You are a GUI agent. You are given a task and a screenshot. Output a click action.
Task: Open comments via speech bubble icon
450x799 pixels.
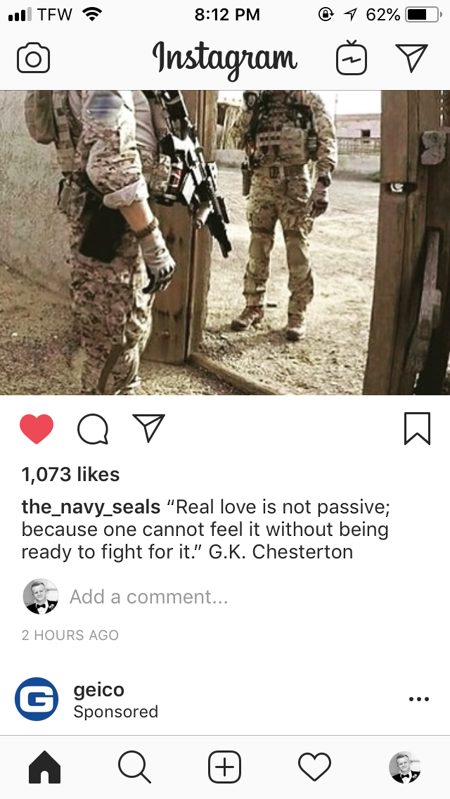pos(93,429)
